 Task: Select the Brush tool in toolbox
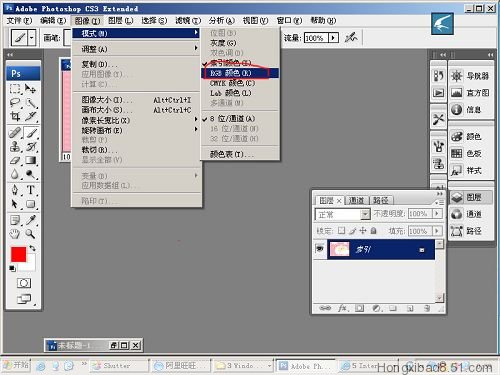click(x=31, y=133)
